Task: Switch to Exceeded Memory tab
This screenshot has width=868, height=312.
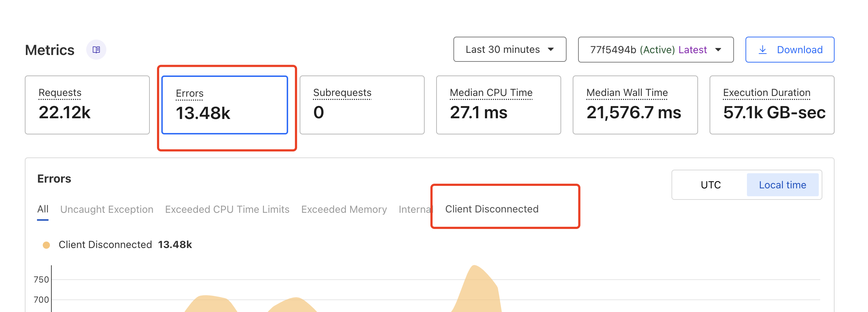Action: coord(344,209)
